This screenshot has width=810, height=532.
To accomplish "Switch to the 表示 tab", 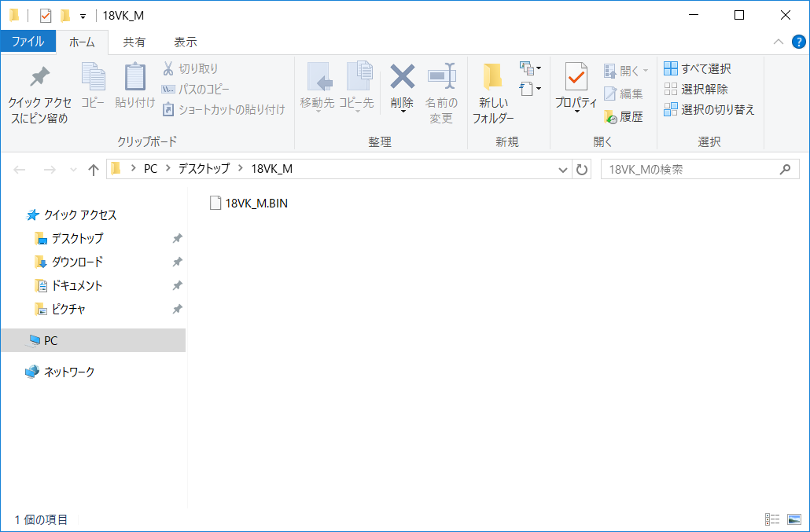I will point(186,42).
